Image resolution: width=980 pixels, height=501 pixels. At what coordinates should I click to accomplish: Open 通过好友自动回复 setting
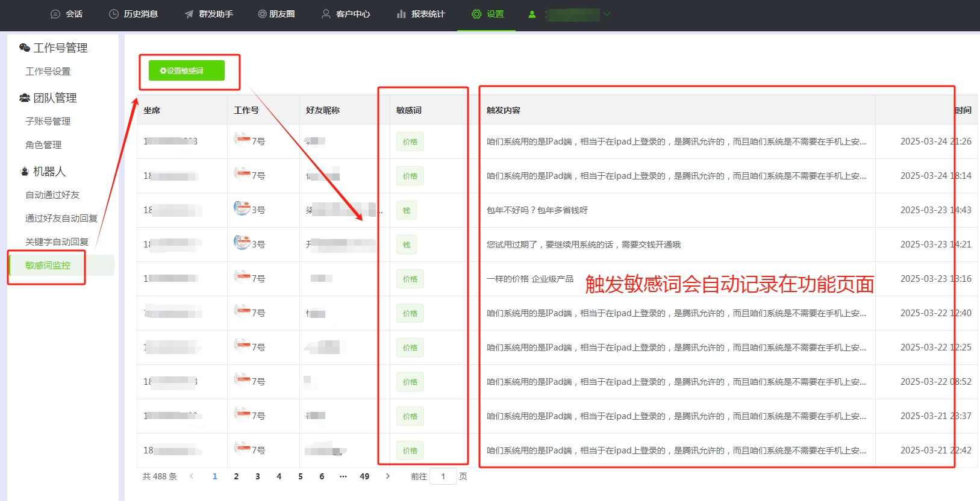click(61, 218)
